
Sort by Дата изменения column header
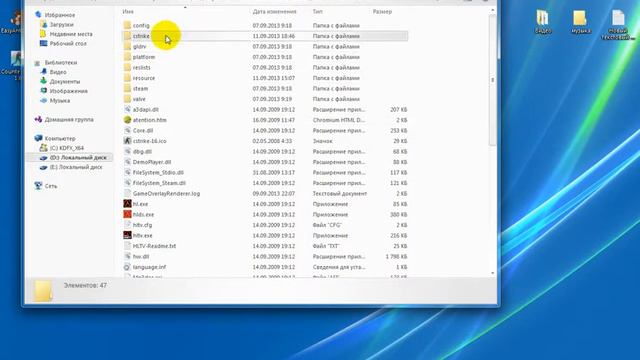point(274,12)
